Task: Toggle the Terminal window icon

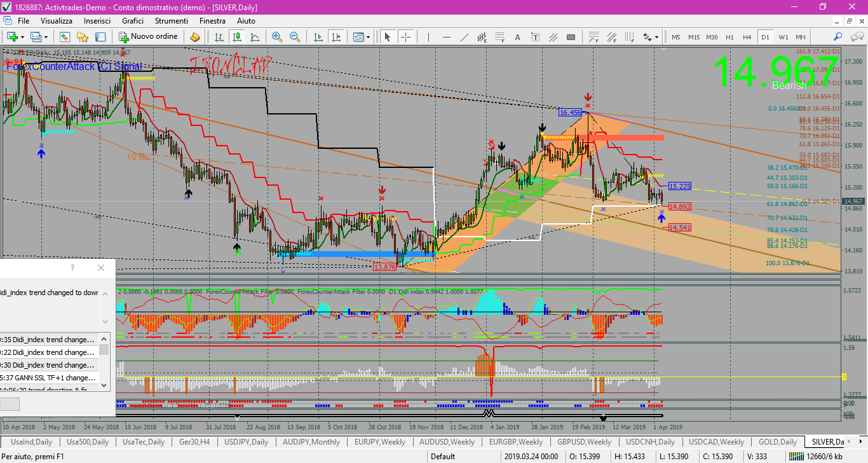Action: click(100, 37)
